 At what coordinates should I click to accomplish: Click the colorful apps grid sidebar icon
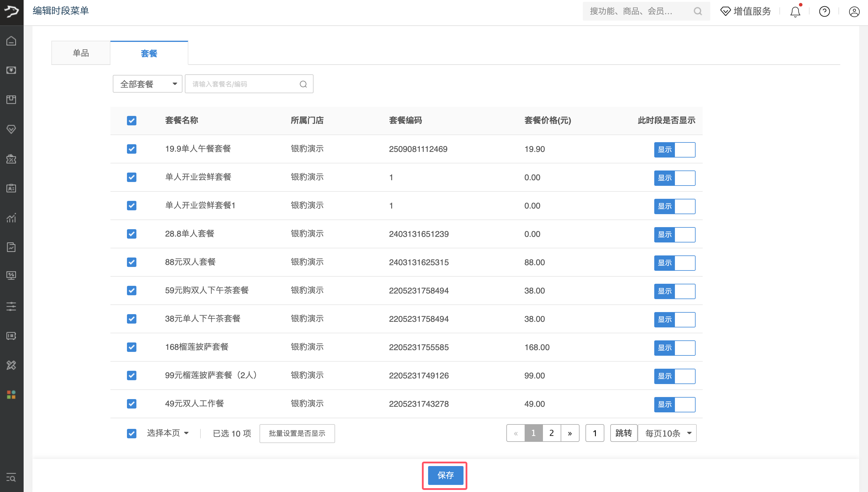click(x=11, y=394)
